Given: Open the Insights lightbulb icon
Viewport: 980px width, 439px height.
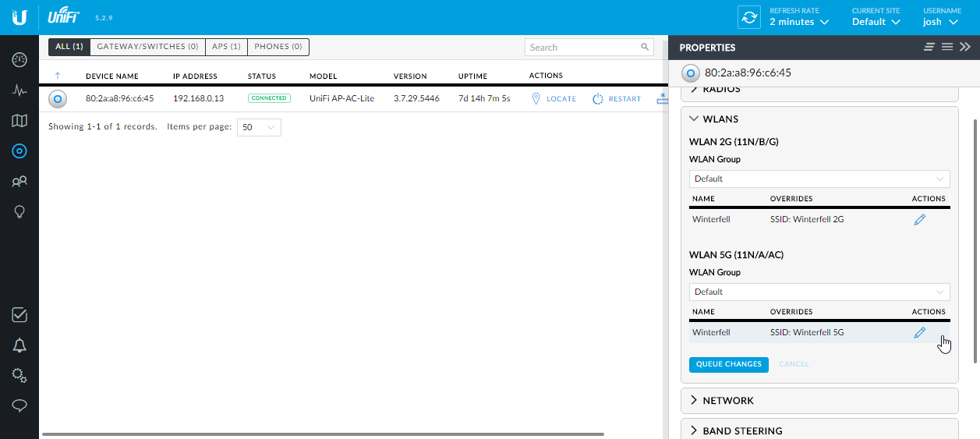Looking at the screenshot, I should pos(19,212).
